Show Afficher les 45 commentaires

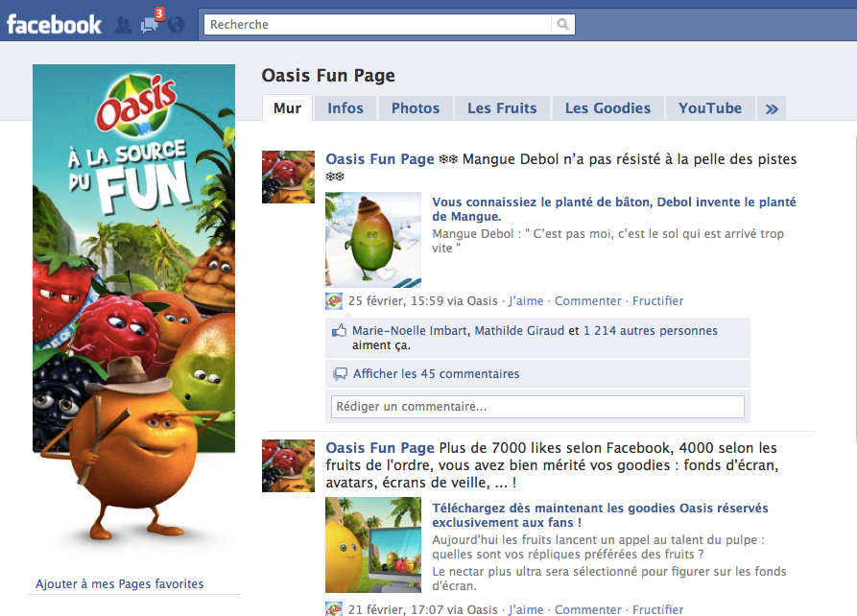436,374
